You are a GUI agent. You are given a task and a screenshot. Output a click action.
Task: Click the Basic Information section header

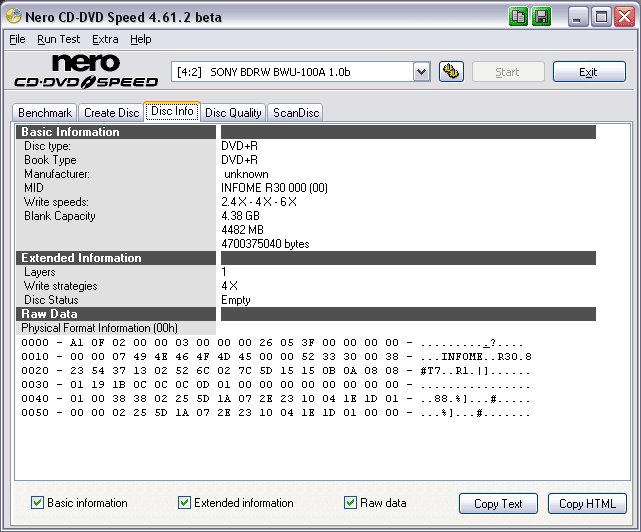click(x=116, y=132)
